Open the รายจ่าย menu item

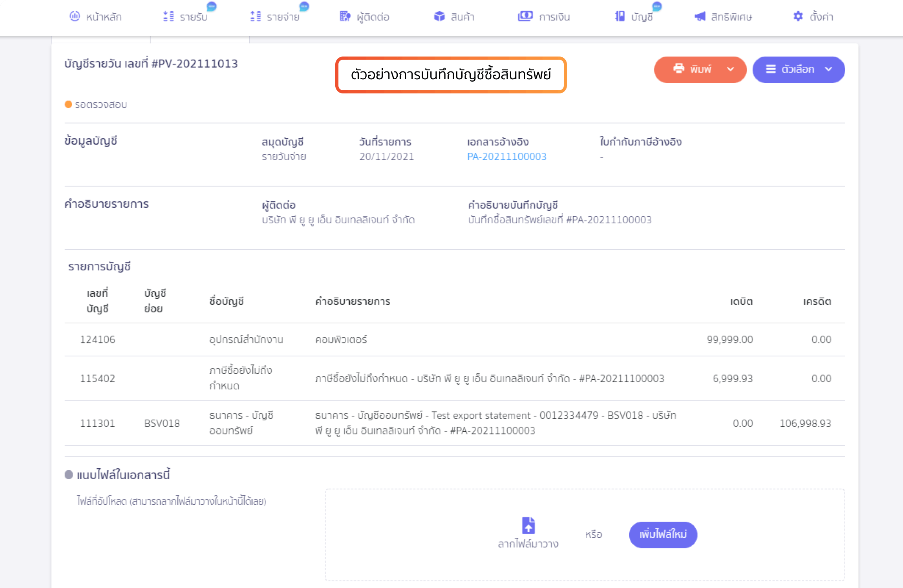283,17
